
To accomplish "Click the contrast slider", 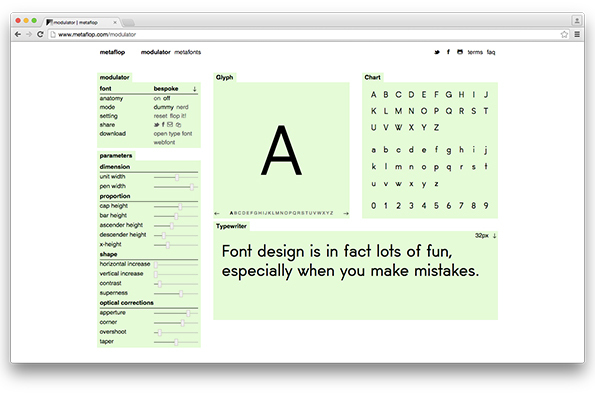I will (176, 284).
